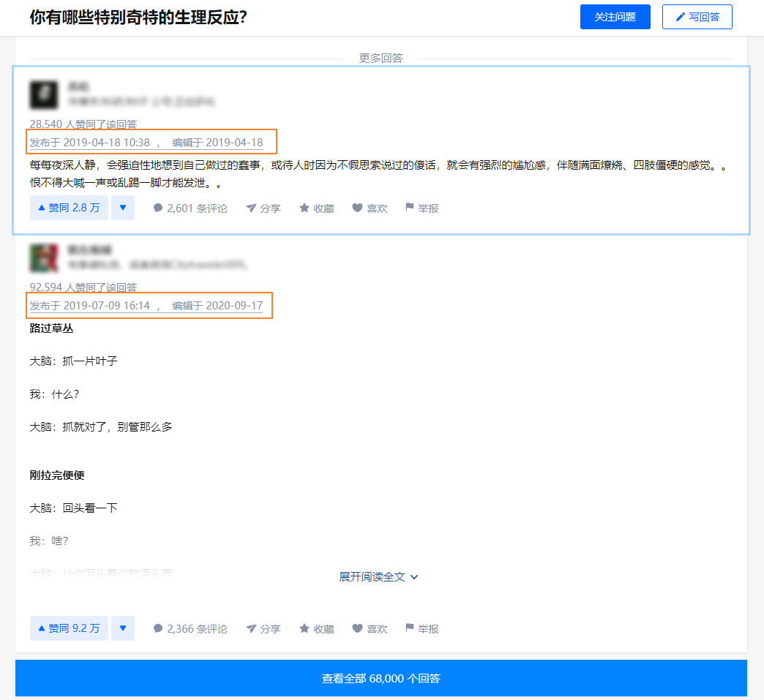
Task: Click the 关注问题 button
Action: (x=615, y=16)
